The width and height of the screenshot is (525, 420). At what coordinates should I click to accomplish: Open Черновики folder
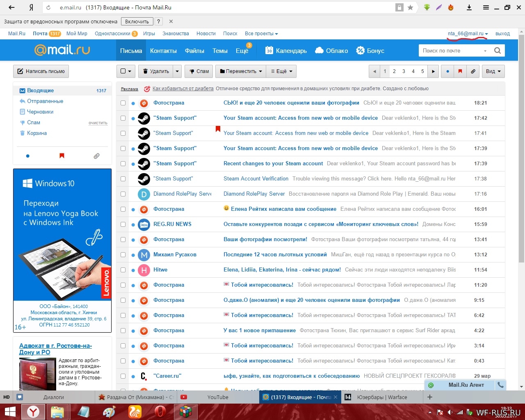pyautogui.click(x=40, y=112)
